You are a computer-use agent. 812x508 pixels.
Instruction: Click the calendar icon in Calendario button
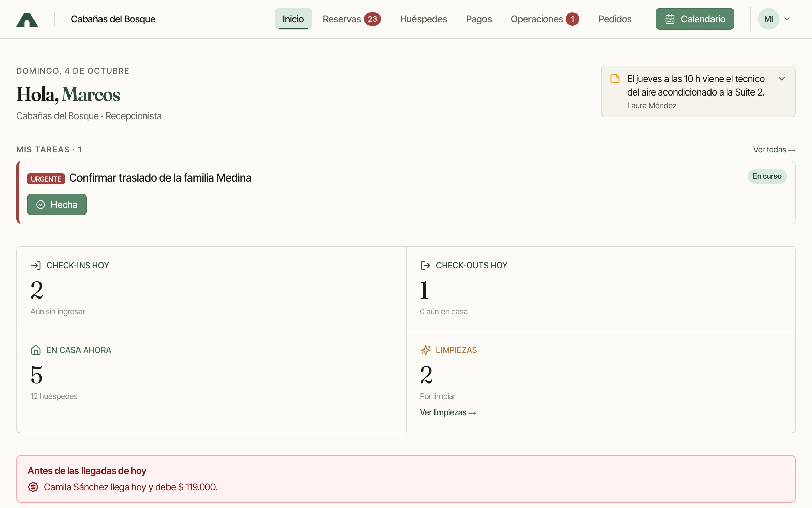click(x=670, y=19)
